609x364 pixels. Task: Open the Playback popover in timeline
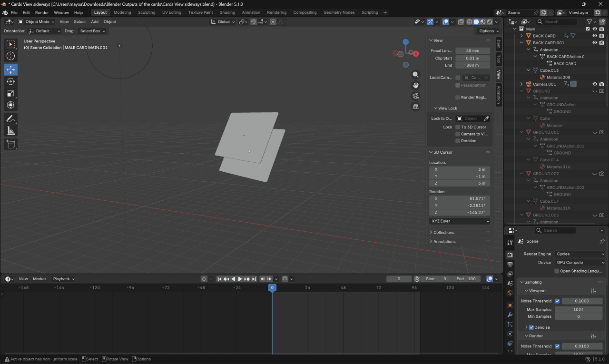(x=63, y=279)
